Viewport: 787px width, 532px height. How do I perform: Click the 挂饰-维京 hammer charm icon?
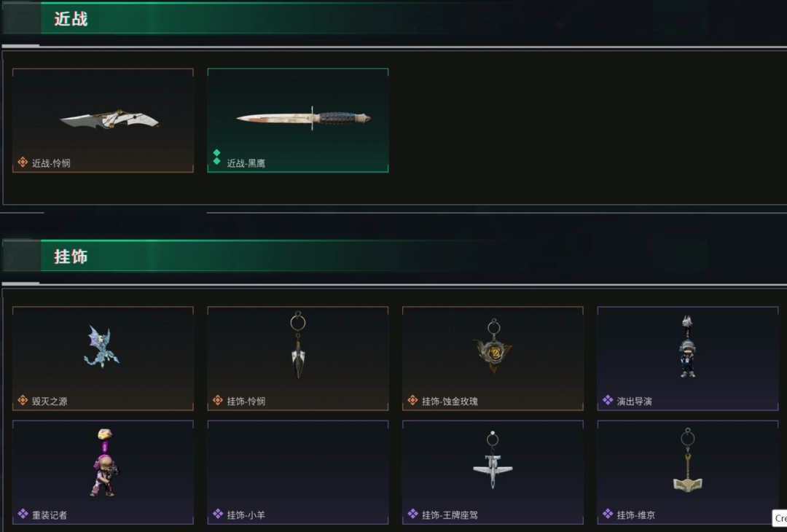(688, 460)
